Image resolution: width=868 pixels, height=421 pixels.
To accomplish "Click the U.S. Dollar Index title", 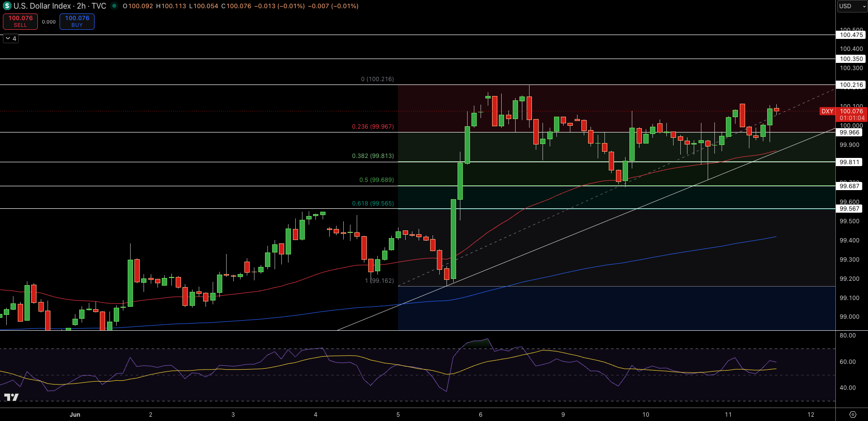I will point(43,6).
